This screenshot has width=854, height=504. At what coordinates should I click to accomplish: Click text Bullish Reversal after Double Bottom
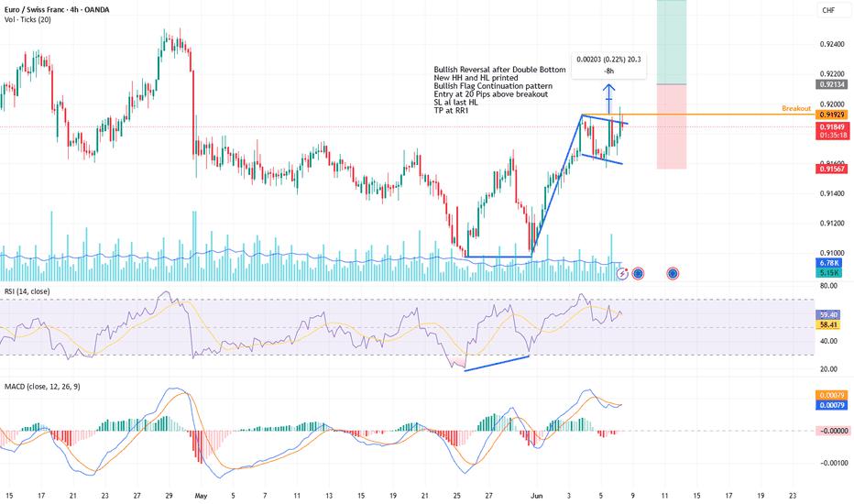(x=499, y=70)
